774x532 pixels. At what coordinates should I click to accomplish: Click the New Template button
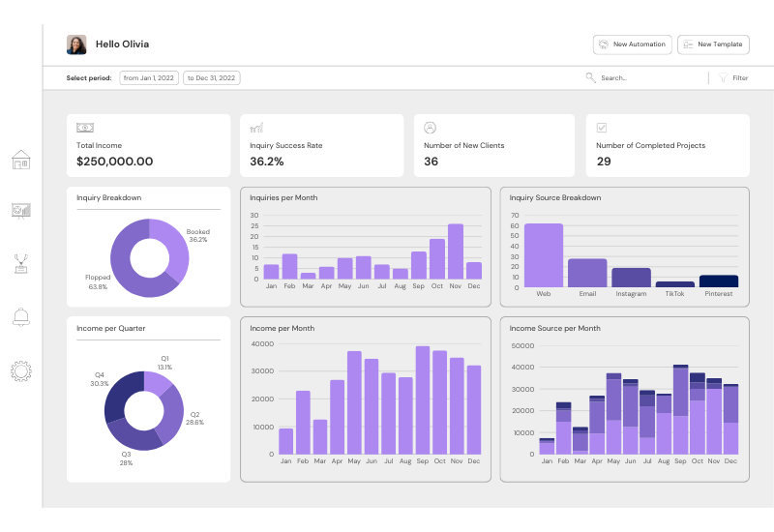(713, 44)
